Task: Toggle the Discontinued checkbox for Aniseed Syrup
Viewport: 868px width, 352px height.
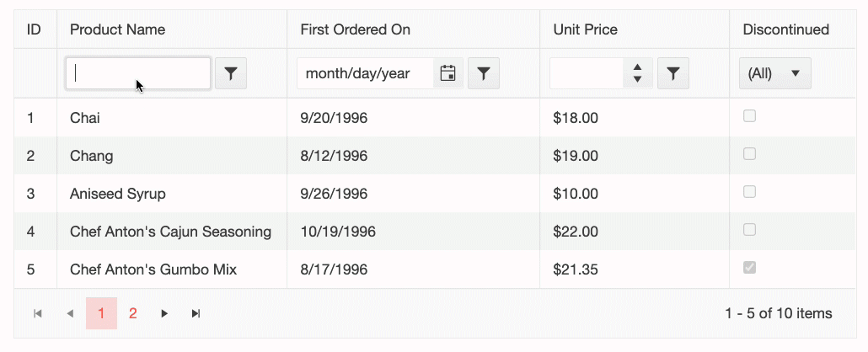Action: point(749,192)
